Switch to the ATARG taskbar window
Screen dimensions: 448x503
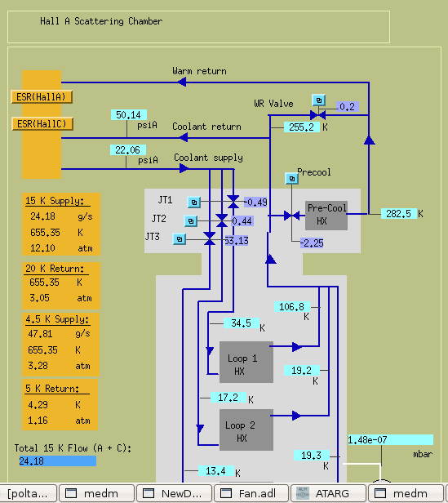tap(328, 493)
